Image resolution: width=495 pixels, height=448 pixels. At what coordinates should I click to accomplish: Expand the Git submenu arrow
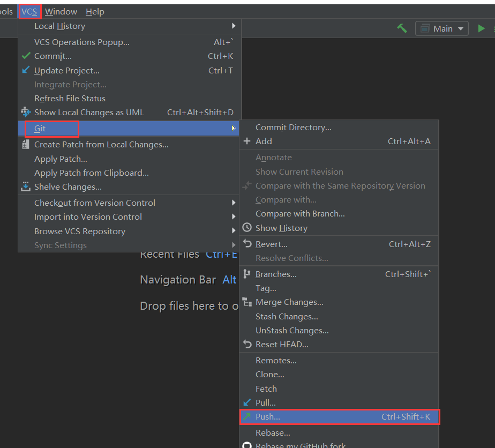click(x=234, y=128)
